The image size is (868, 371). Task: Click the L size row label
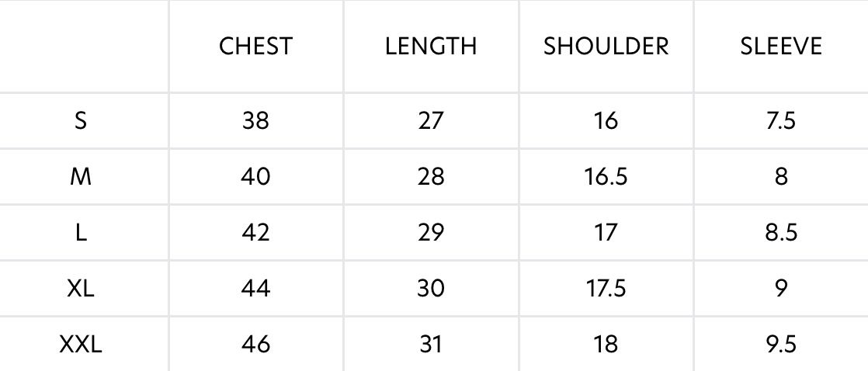tap(81, 233)
